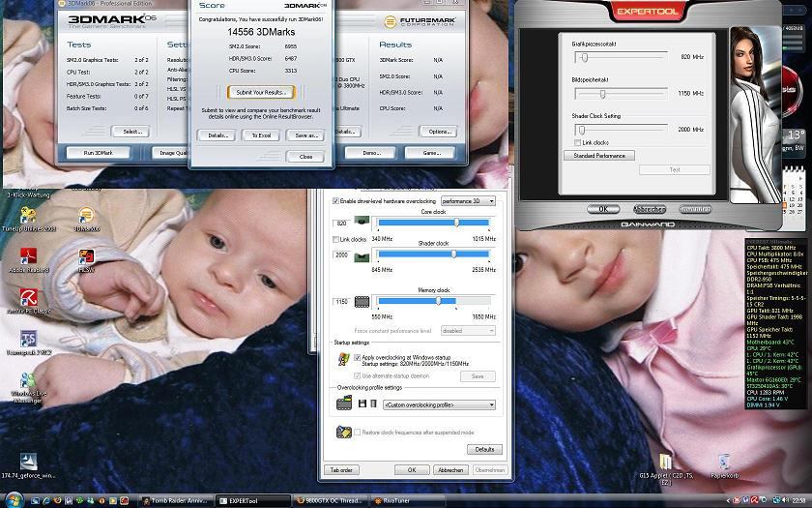Click Tab order button in RivaTuner
The image size is (812, 508).
pyautogui.click(x=341, y=469)
